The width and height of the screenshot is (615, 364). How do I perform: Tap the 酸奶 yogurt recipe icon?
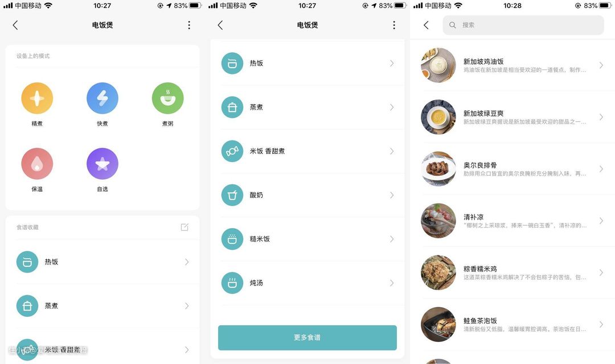tap(232, 195)
